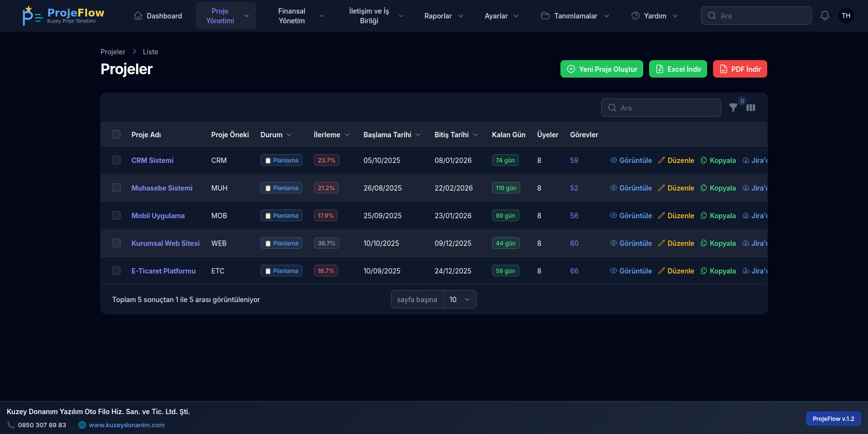Expand the Durum column sort chevron

[289, 135]
